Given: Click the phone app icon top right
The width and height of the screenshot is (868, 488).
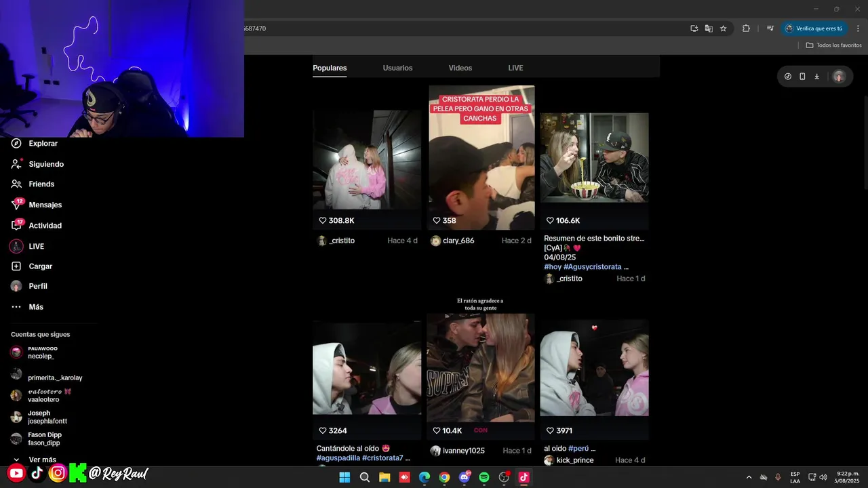Looking at the screenshot, I should 802,77.
